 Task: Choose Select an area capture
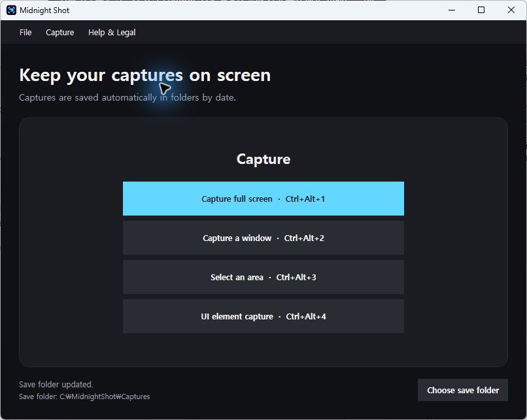coord(263,277)
